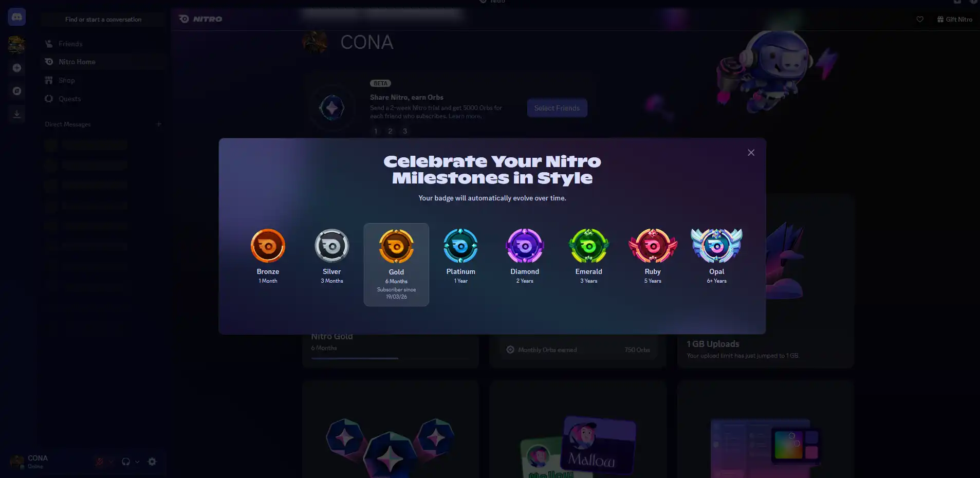Close the Nitro milestones dialog

point(751,153)
